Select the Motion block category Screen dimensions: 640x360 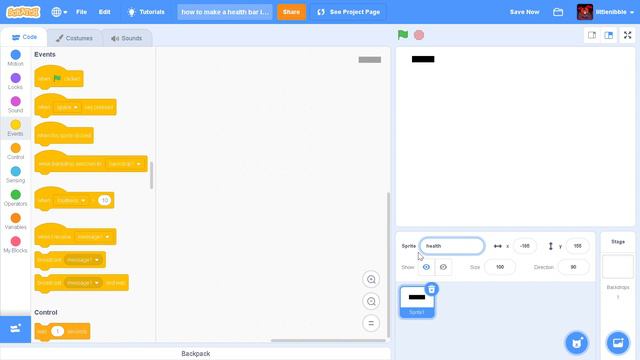16,58
